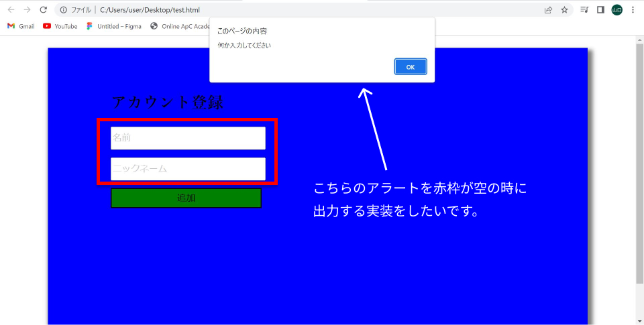The image size is (644, 325).
Task: Click the browser back arrow
Action: pyautogui.click(x=11, y=10)
